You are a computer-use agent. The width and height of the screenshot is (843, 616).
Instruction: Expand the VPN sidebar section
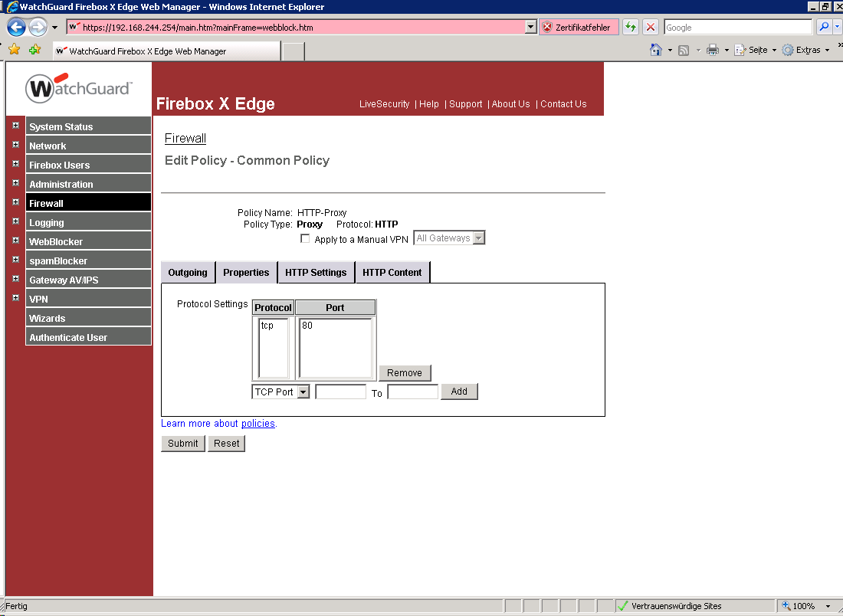[x=15, y=298]
